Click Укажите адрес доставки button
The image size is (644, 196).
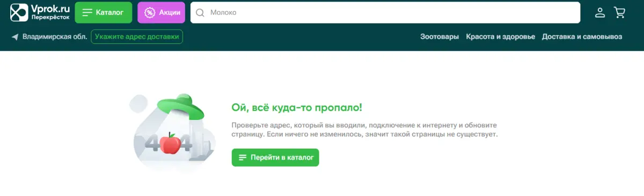(x=137, y=37)
